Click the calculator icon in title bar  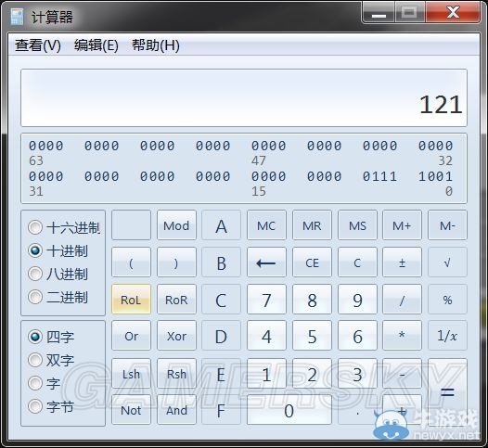[17, 17]
